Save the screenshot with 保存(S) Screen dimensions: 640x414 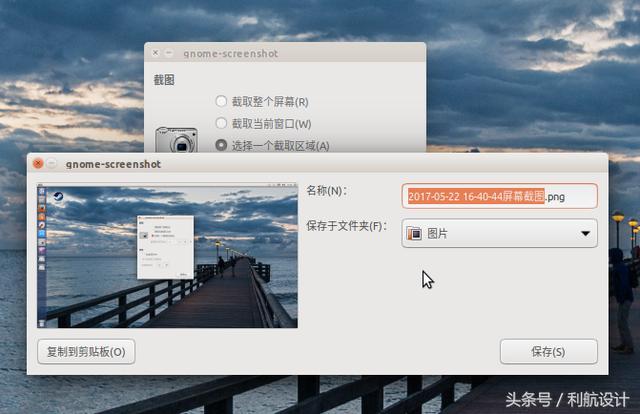548,352
